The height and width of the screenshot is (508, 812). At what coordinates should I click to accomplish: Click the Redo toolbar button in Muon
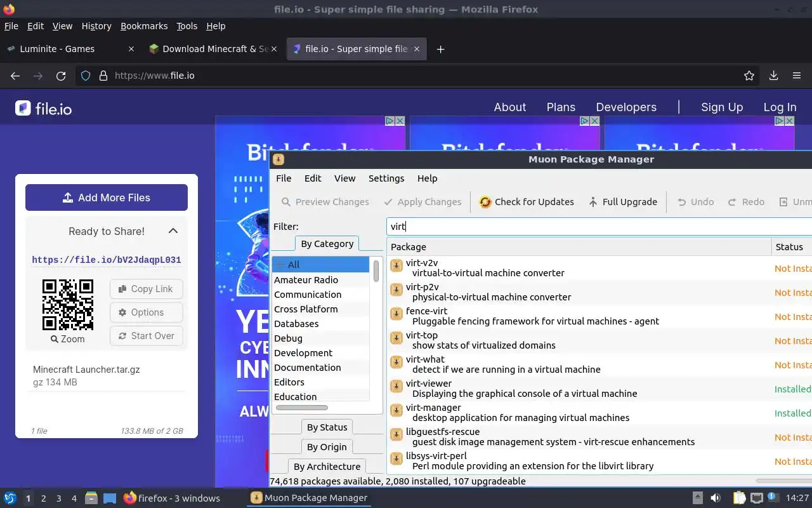coord(746,202)
